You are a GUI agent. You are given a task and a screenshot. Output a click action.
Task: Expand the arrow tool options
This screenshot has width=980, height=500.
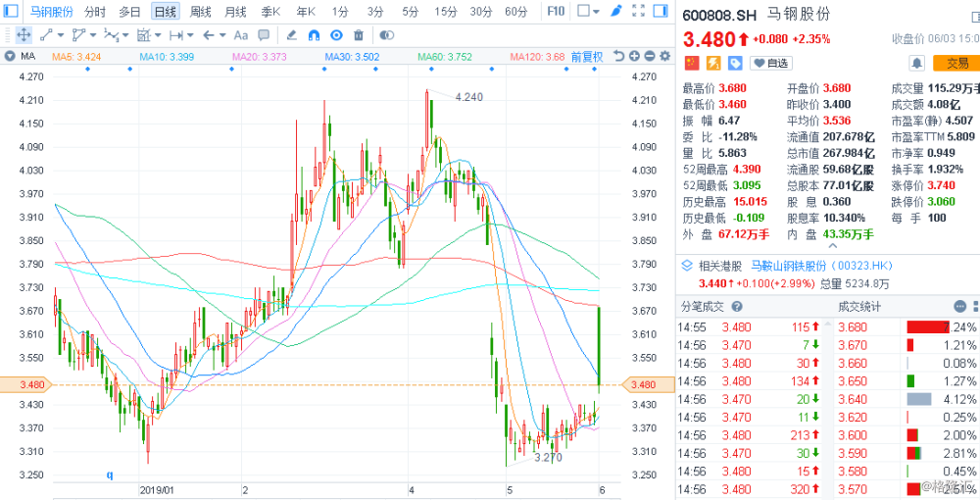coord(222,35)
